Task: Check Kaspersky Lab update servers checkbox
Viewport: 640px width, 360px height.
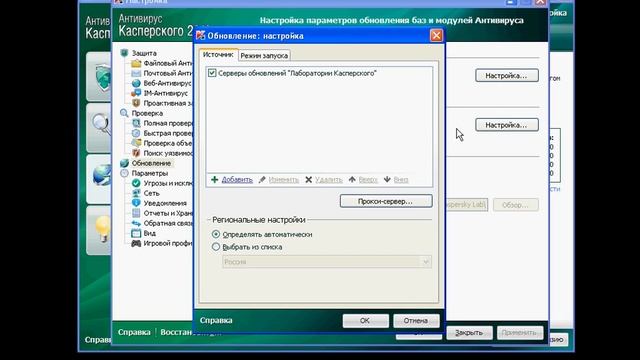Action: (x=212, y=73)
